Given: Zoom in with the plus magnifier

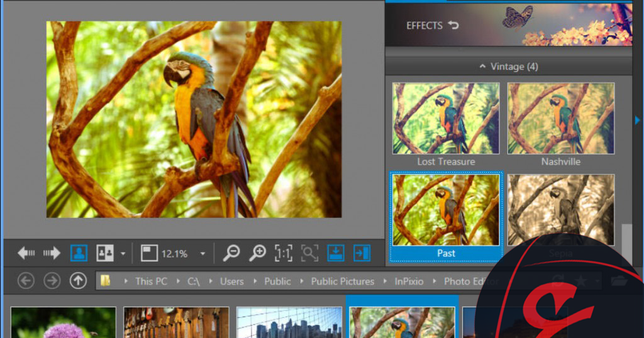Looking at the screenshot, I should coord(257,253).
